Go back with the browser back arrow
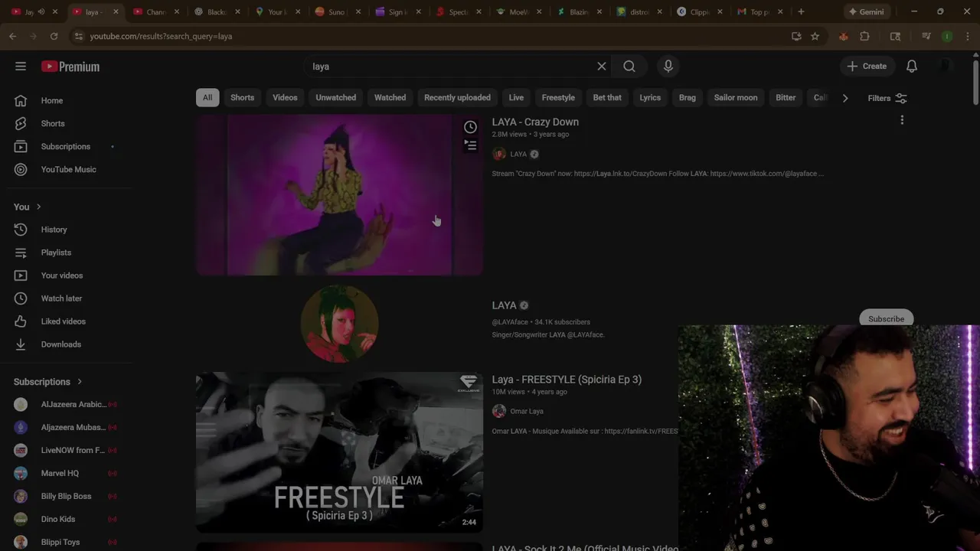 click(13, 36)
